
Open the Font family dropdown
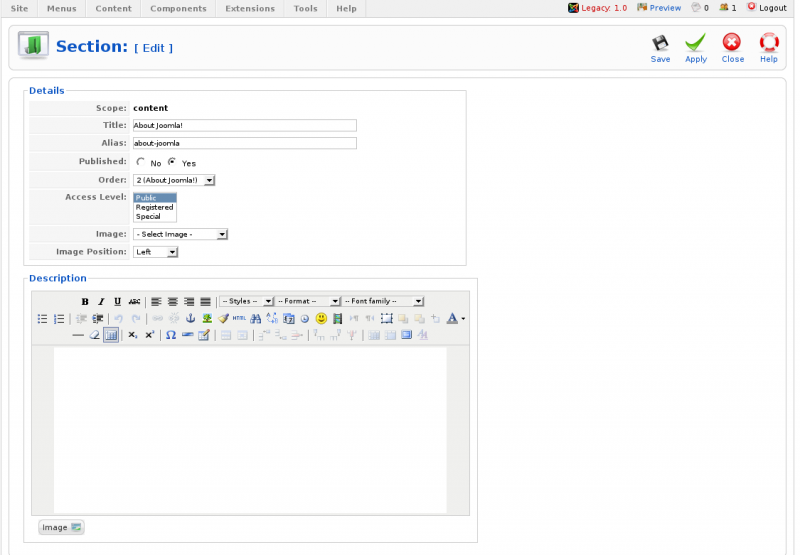[x=384, y=301]
